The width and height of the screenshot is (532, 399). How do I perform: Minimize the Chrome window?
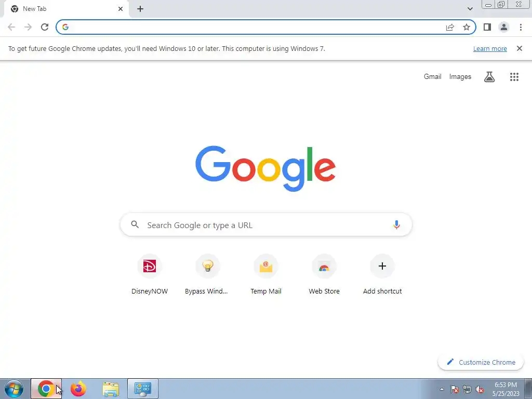click(x=488, y=5)
